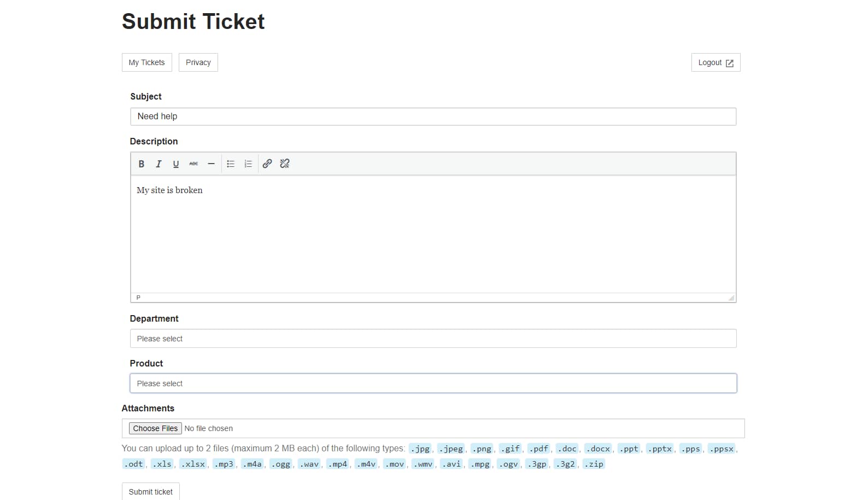Click the .xlsx file type tag
This screenshot has width=868, height=500.
[x=193, y=464]
